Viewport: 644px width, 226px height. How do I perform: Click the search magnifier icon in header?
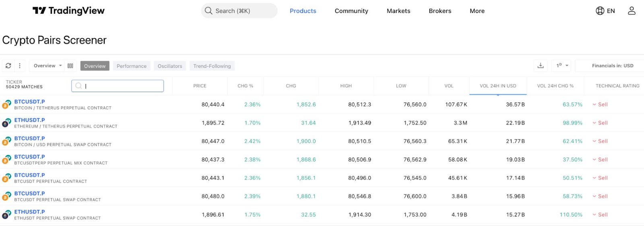[208, 11]
